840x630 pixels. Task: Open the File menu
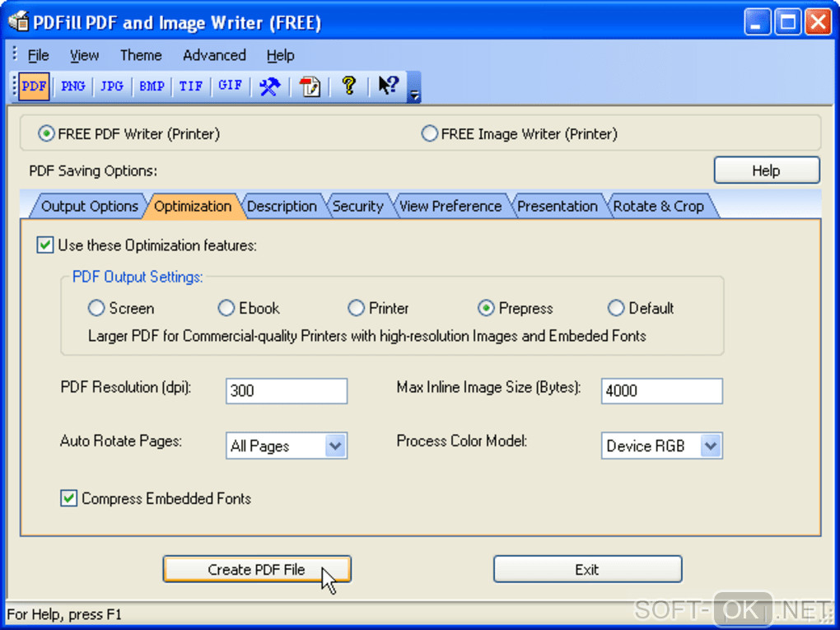(38, 55)
